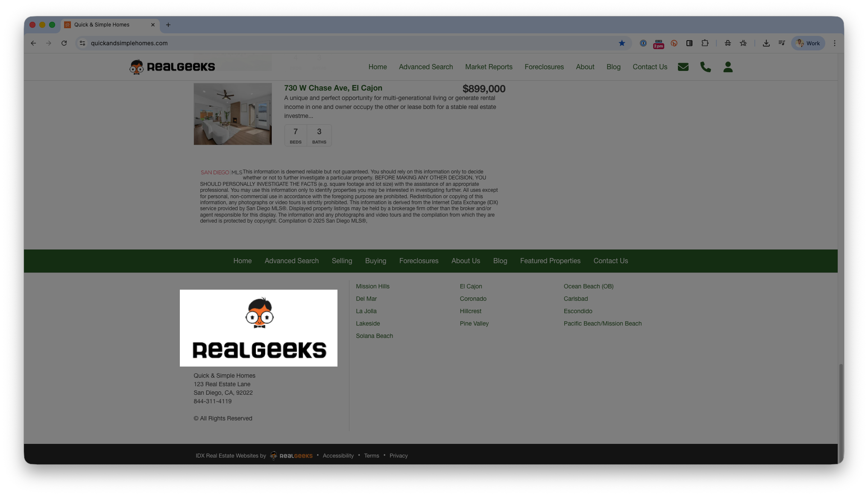Open the downloads icon in Chrome toolbar

point(766,43)
